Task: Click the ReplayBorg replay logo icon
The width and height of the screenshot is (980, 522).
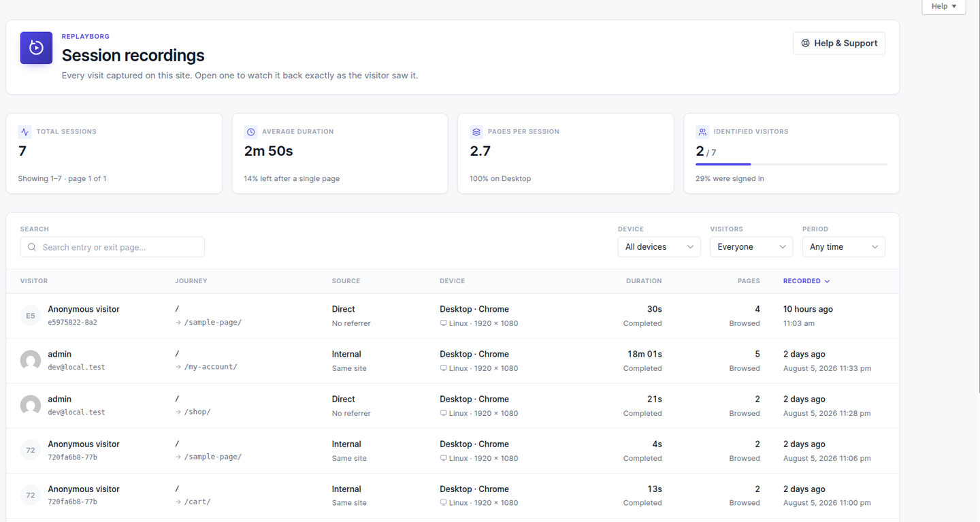Action: [36, 48]
